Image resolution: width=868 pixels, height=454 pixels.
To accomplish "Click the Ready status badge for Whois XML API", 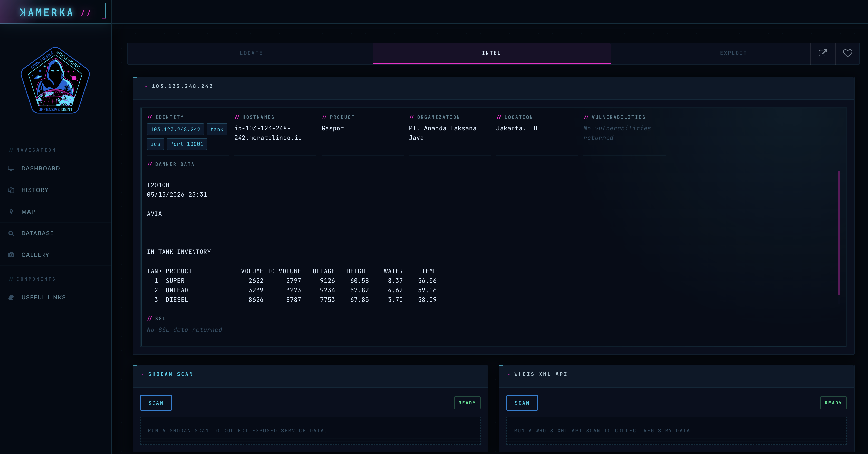I will tap(833, 403).
